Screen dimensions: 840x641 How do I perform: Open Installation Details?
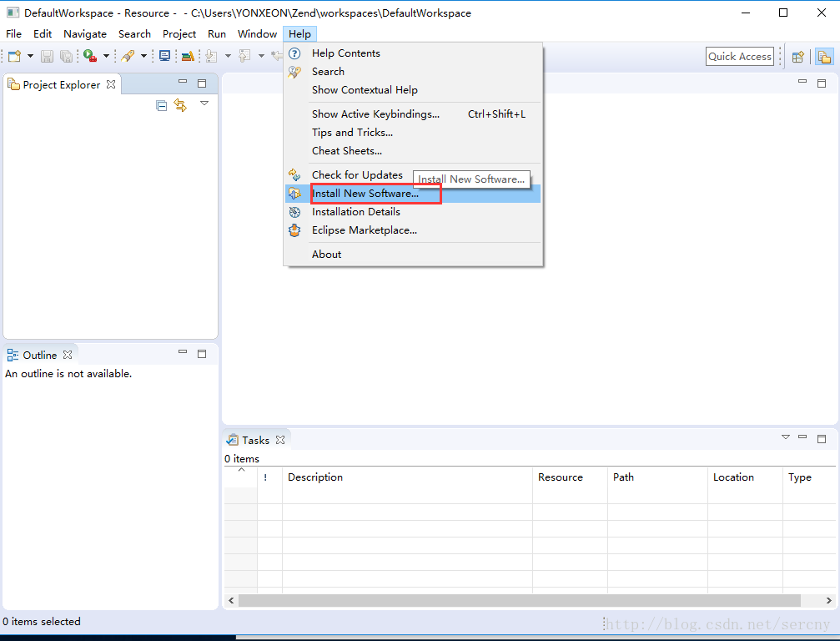click(413, 212)
